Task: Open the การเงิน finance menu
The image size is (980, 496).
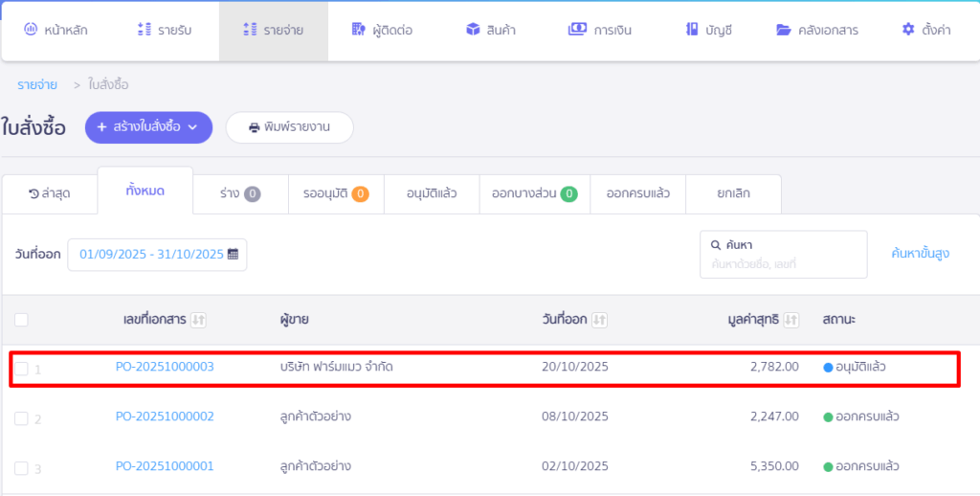Action: (x=603, y=30)
